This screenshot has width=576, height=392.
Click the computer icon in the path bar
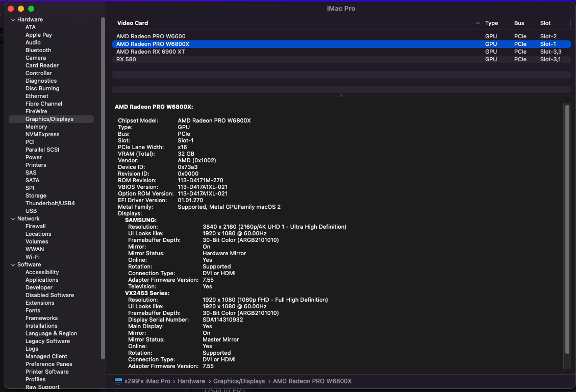(x=118, y=381)
